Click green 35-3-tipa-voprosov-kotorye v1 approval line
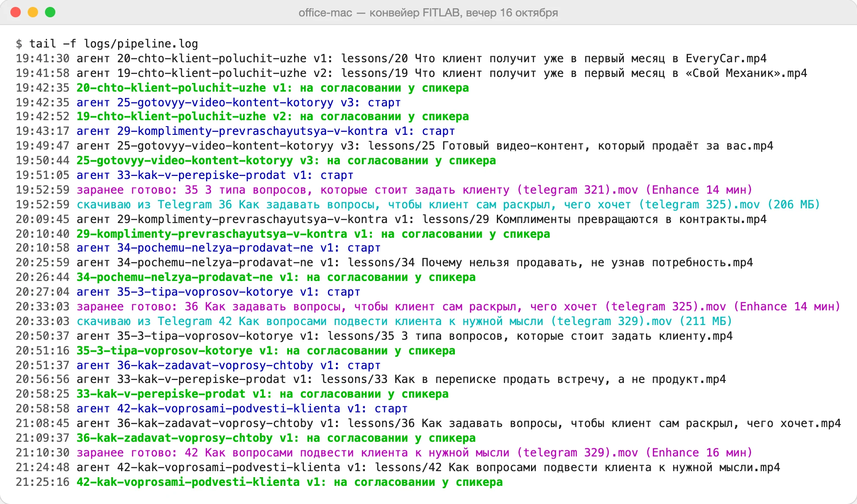 pyautogui.click(x=236, y=351)
